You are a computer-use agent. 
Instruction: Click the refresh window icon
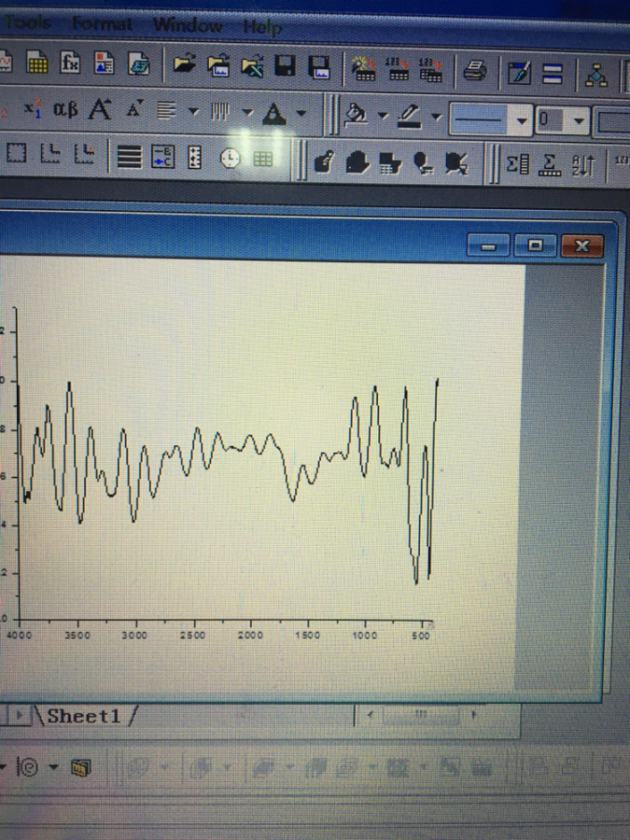(519, 73)
